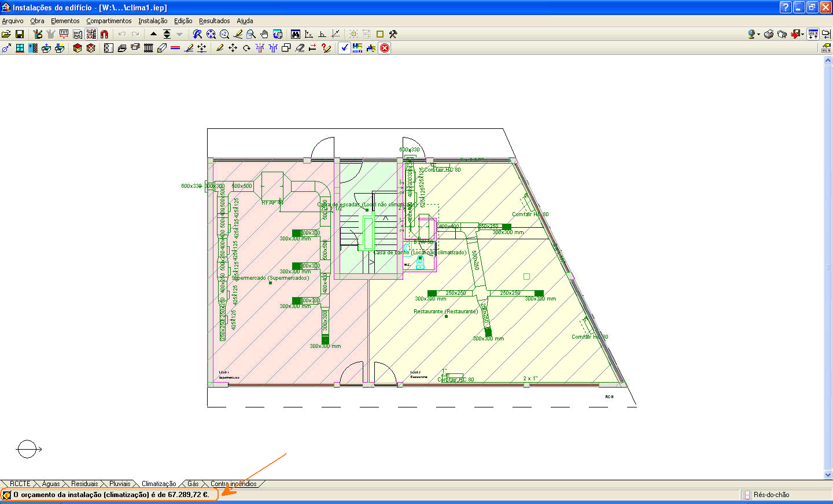Image resolution: width=833 pixels, height=504 pixels.
Task: Click the vertical scrollbar up arrow
Action: pos(828,61)
